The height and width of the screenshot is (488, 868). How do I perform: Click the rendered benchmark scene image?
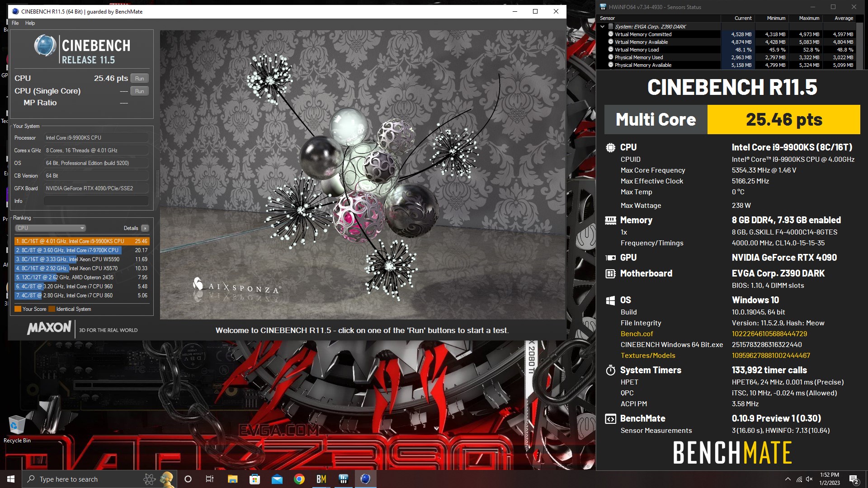363,175
